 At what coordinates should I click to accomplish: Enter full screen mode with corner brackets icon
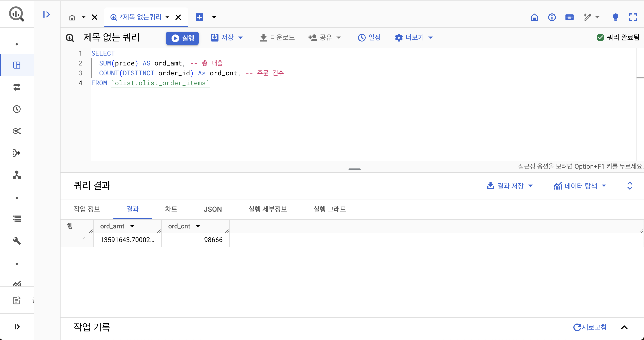tap(633, 17)
